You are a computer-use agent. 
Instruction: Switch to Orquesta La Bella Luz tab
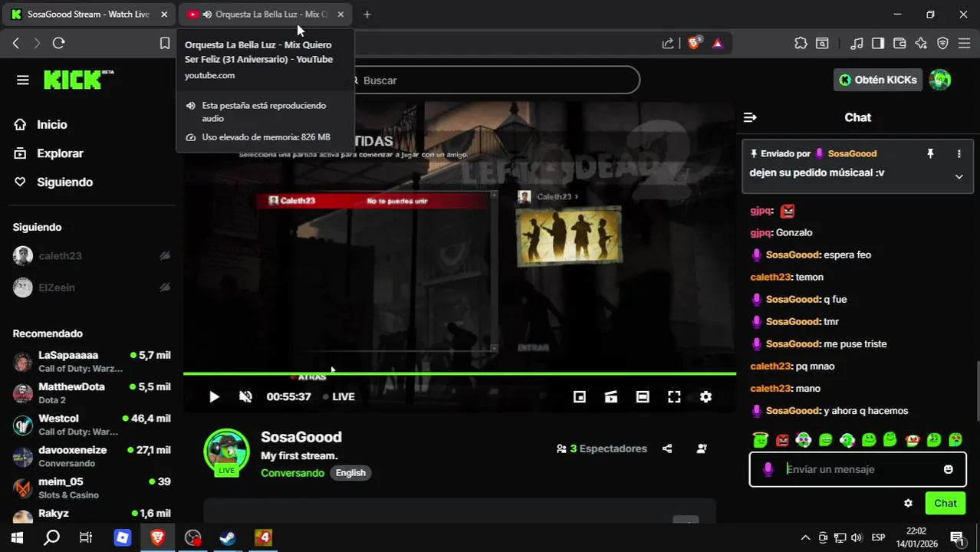(265, 14)
